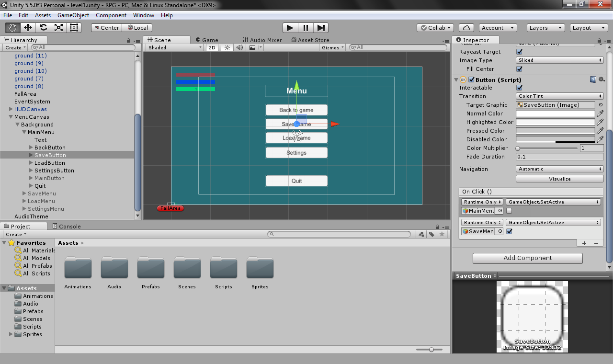Viewport: 613px width, 364px height.
Task: Open Shaded draw mode dropdown
Action: point(175,47)
